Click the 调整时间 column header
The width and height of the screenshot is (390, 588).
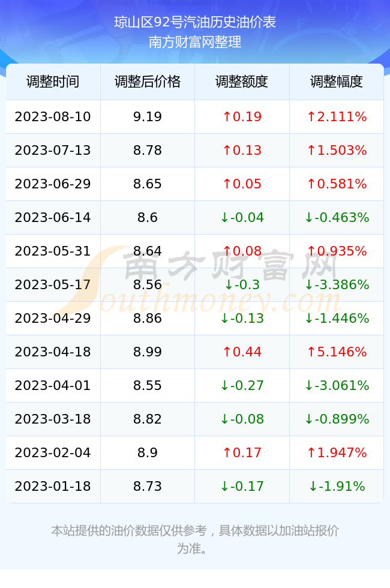(53, 82)
